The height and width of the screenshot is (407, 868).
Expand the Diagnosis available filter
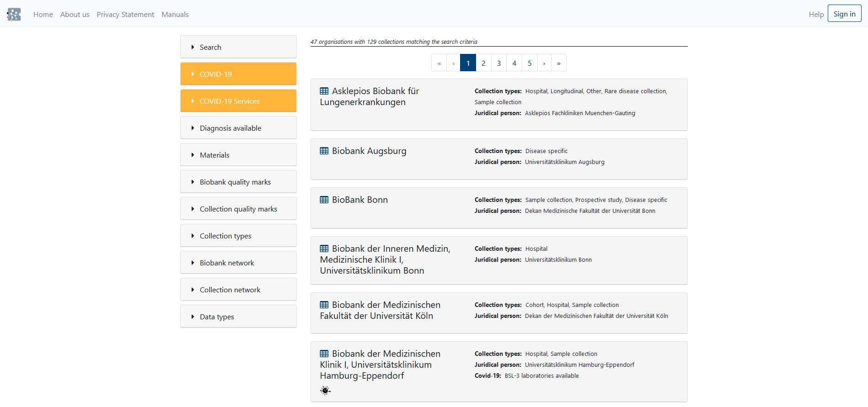pyautogui.click(x=238, y=127)
